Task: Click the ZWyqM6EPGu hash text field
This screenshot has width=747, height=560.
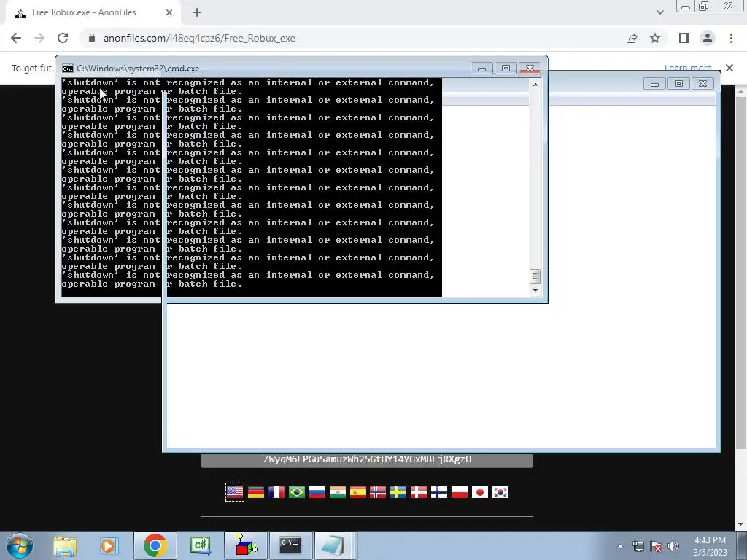Action: click(x=367, y=459)
